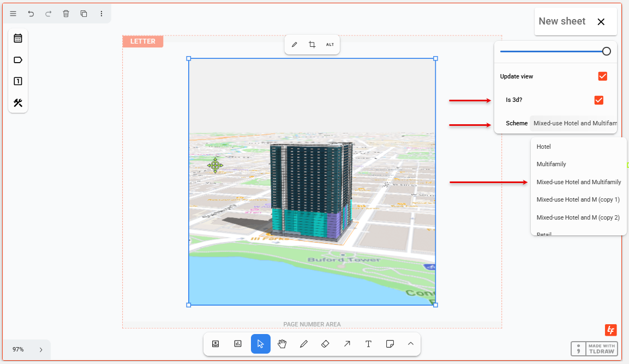Viewport: 629px width, 364px height.
Task: Uncheck the Update view checkbox
Action: coord(602,76)
